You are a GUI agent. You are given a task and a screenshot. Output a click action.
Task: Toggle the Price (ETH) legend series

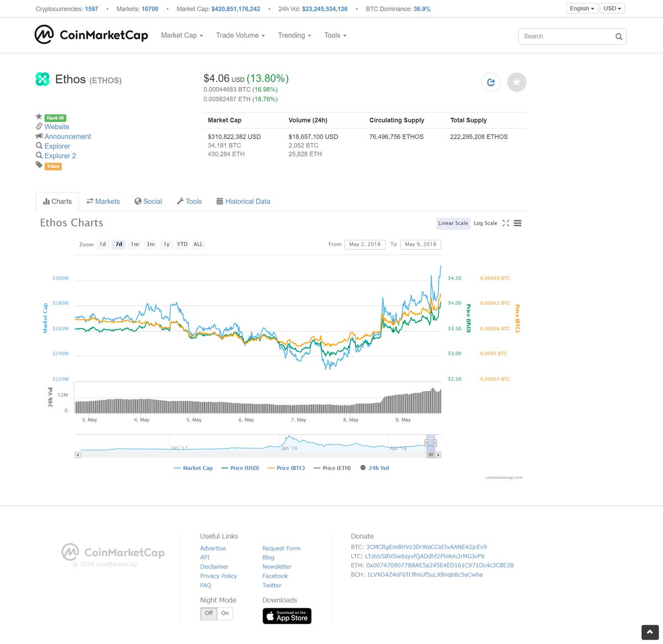click(x=332, y=468)
